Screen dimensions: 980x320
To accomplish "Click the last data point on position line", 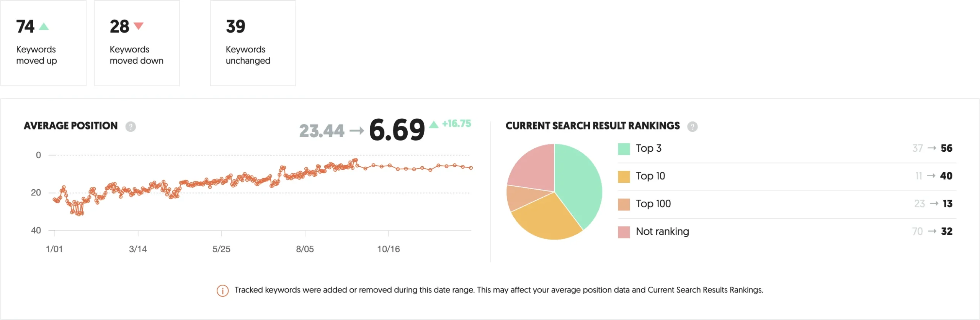I will pyautogui.click(x=471, y=168).
